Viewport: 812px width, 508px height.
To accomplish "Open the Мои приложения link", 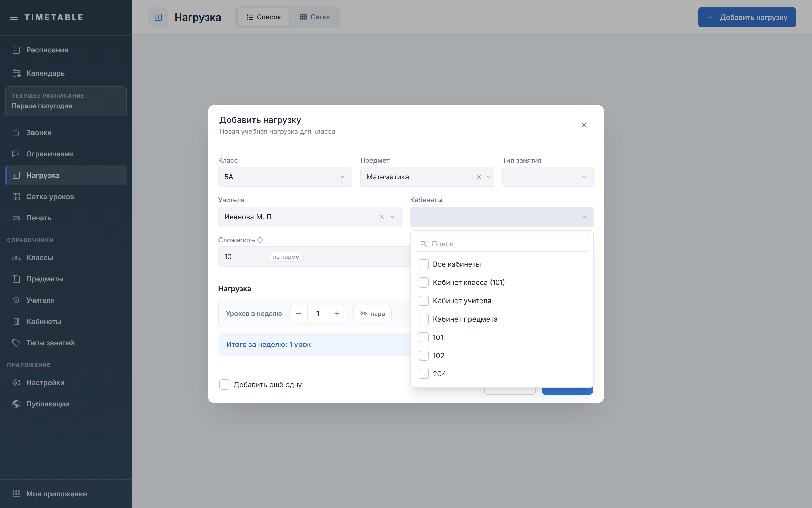I will point(66,494).
